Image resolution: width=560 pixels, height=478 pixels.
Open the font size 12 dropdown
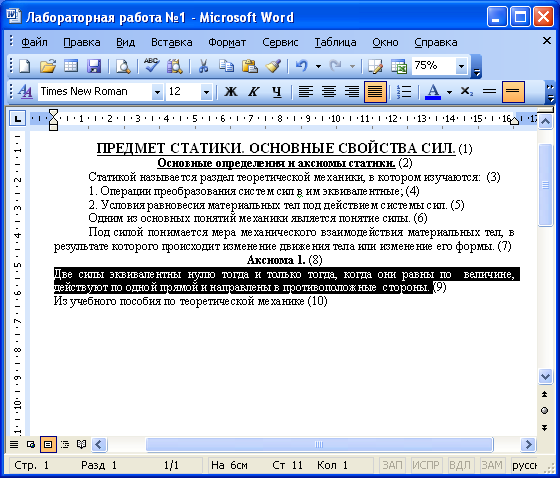[206, 92]
